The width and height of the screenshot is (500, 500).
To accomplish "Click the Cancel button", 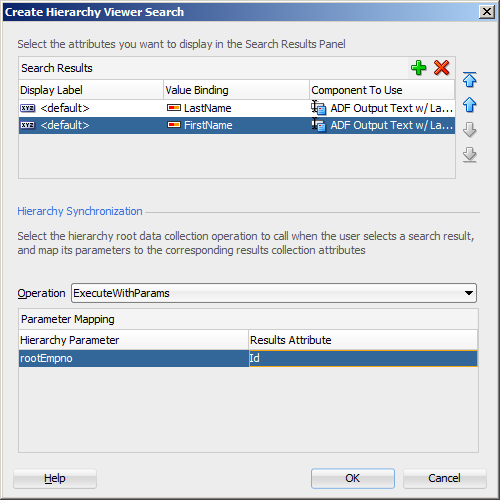I will 444,478.
